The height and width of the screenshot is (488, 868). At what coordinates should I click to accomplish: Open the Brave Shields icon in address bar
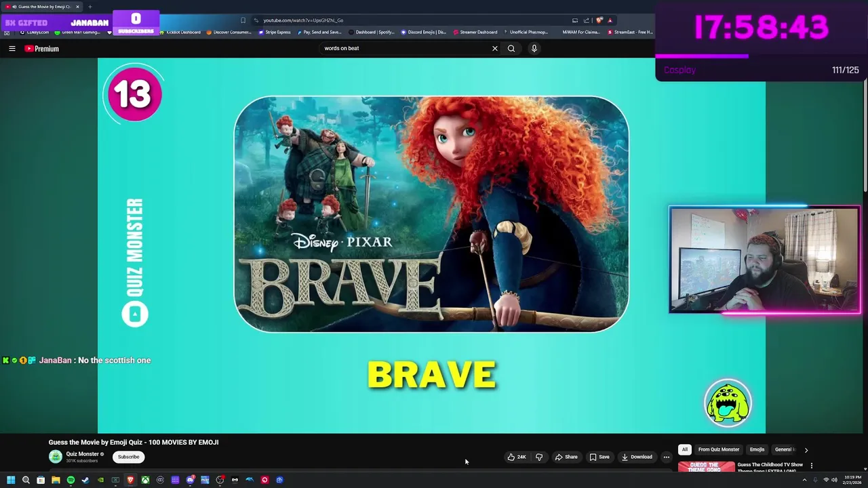pyautogui.click(x=599, y=20)
